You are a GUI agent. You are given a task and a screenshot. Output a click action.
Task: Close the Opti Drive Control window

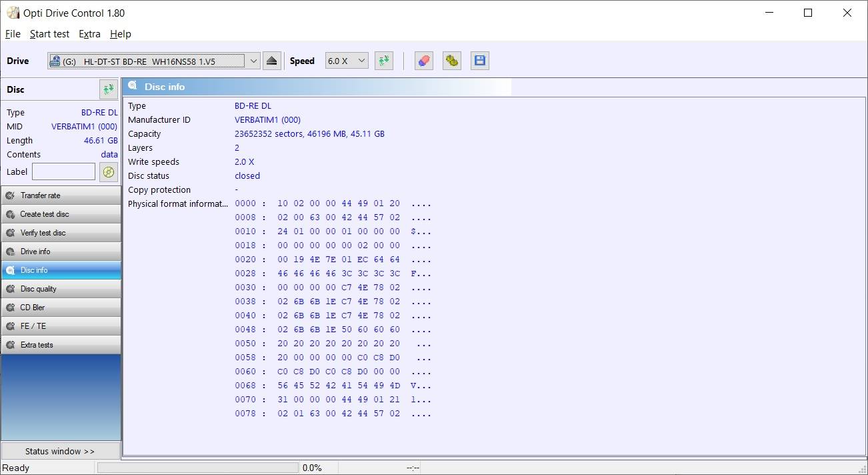(x=847, y=13)
